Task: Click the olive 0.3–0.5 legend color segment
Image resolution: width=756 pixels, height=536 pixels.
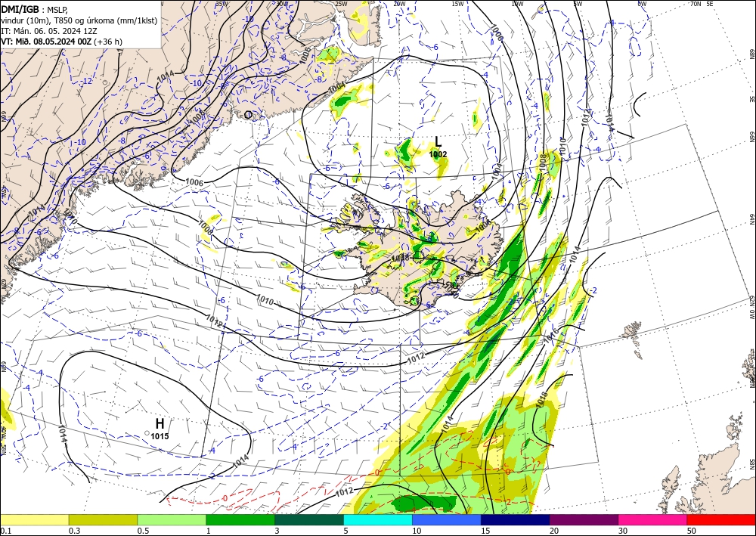Action: click(103, 519)
